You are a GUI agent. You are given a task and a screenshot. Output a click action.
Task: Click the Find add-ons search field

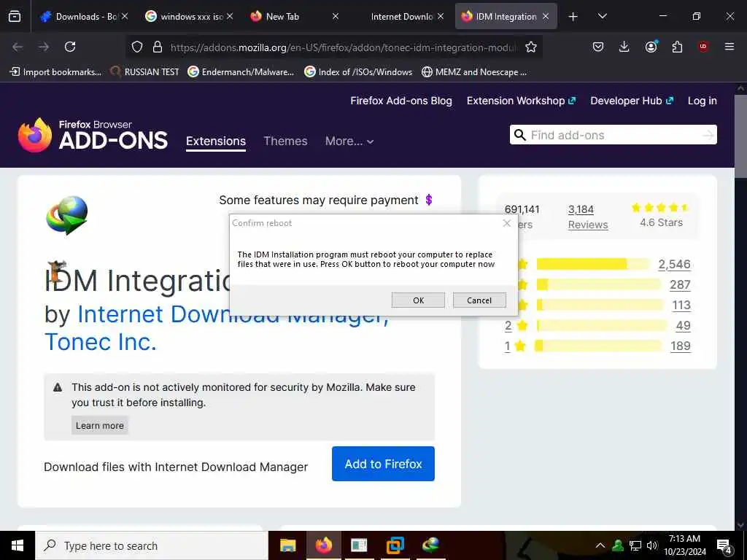(614, 135)
